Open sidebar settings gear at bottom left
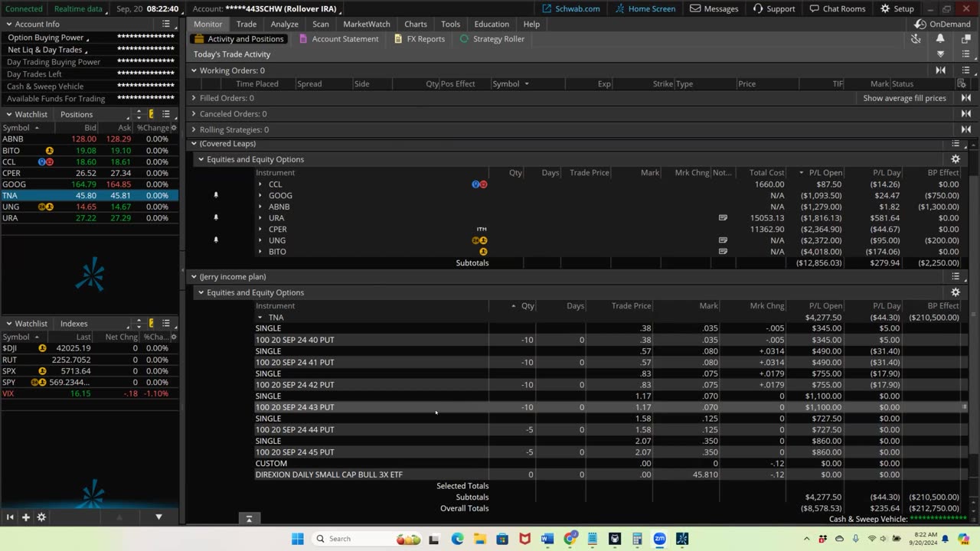 (41, 517)
